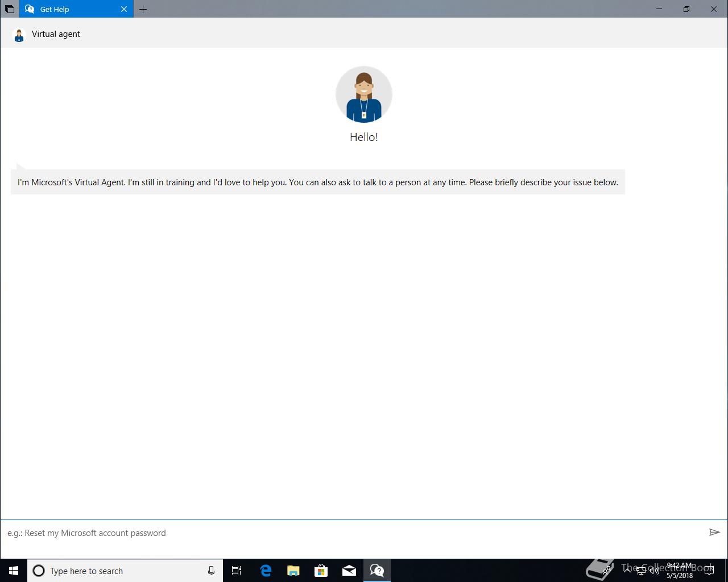Screen dimensions: 728x582
Task: Close the Get Help window
Action: [x=714, y=9]
